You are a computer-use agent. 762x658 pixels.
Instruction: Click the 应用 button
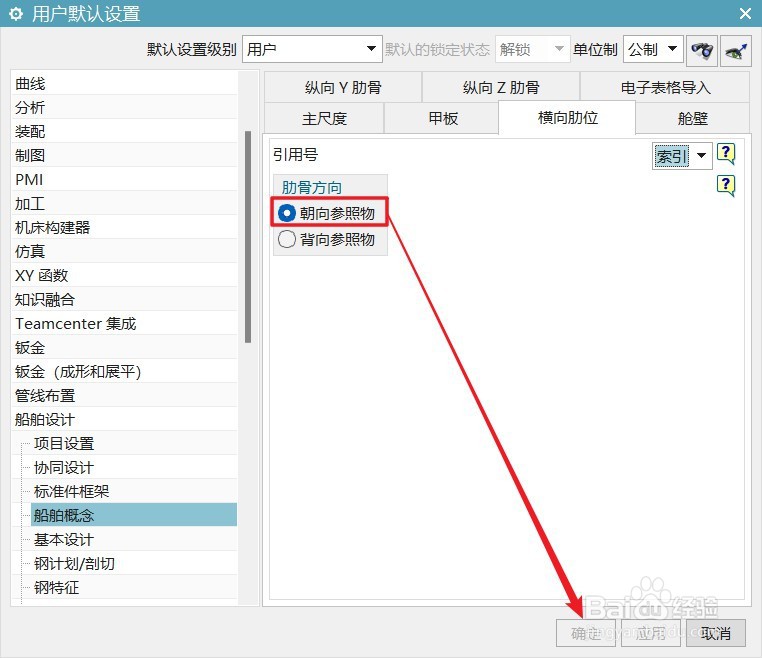point(651,633)
